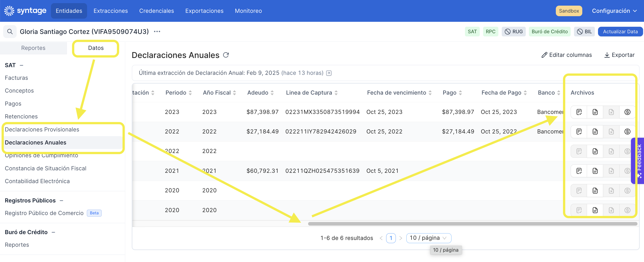This screenshot has height=262, width=644.
Task: Click the $60,792.31 adeudo cell
Action: tap(262, 171)
